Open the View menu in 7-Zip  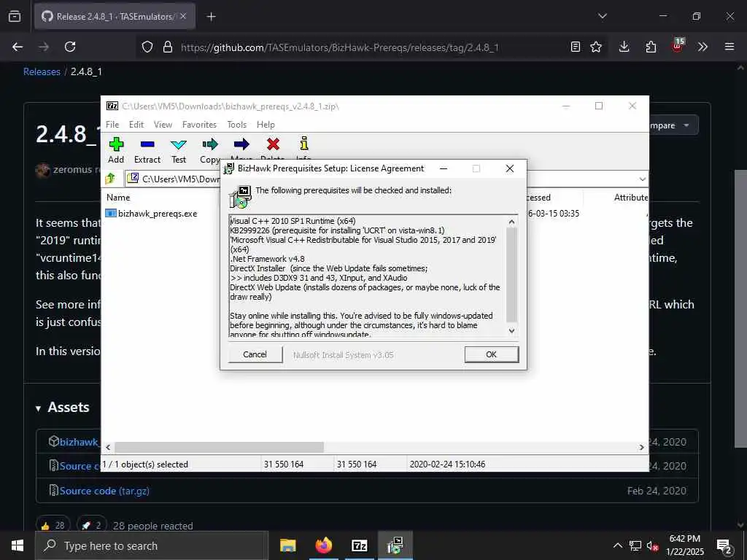[163, 124]
